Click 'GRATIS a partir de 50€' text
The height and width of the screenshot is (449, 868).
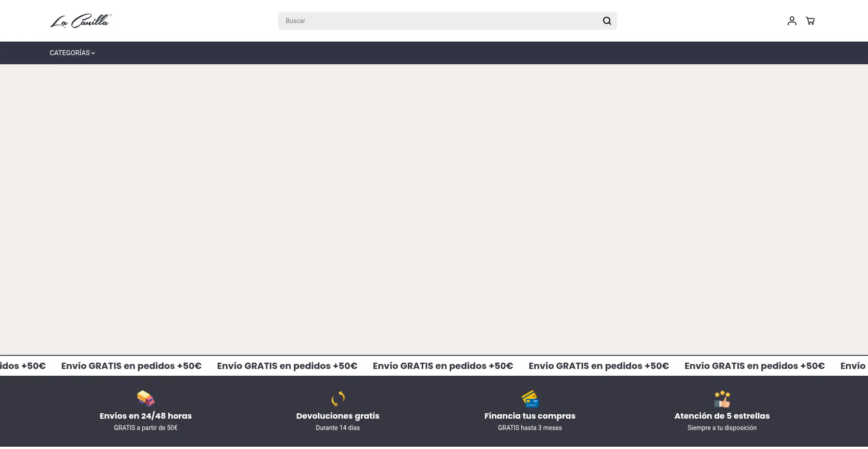point(146,428)
